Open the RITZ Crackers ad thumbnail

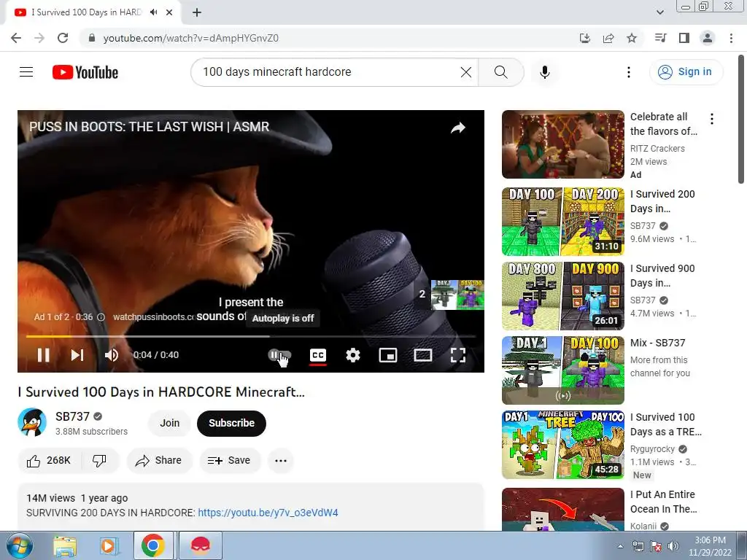(x=563, y=144)
